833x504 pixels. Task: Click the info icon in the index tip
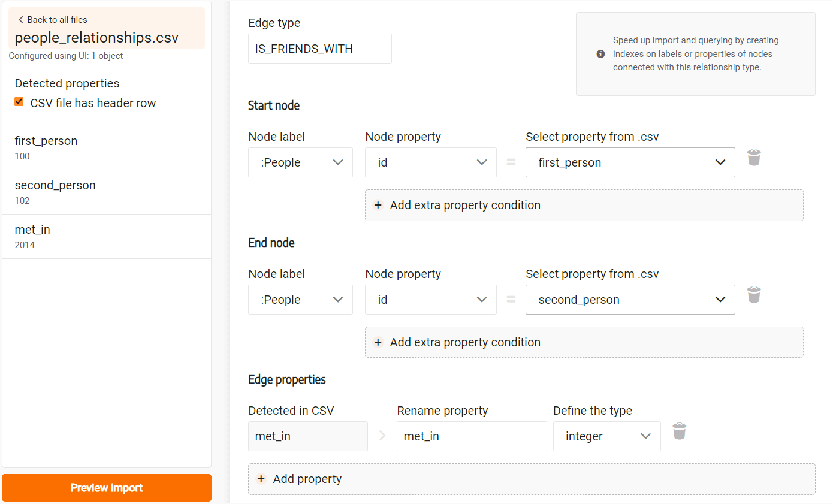tap(600, 54)
